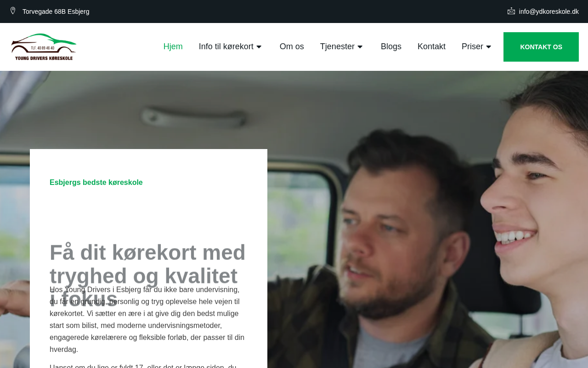Click the location pin icon

click(13, 11)
